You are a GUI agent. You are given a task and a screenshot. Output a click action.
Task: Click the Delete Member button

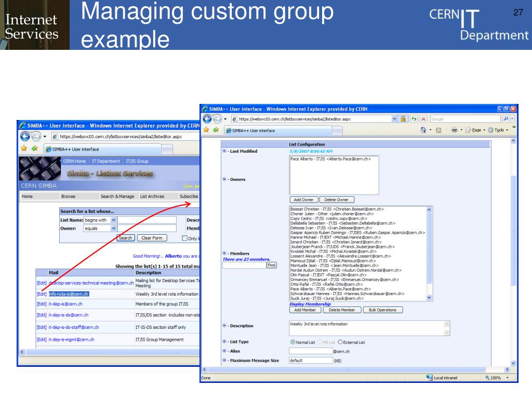click(x=342, y=310)
